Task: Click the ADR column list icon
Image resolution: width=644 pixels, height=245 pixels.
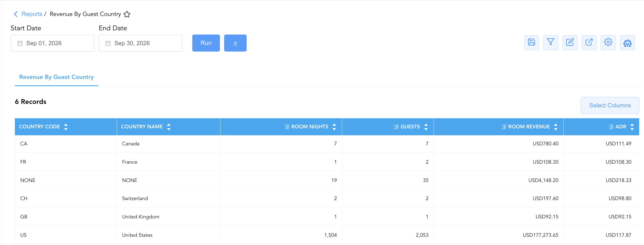Action: click(x=611, y=127)
